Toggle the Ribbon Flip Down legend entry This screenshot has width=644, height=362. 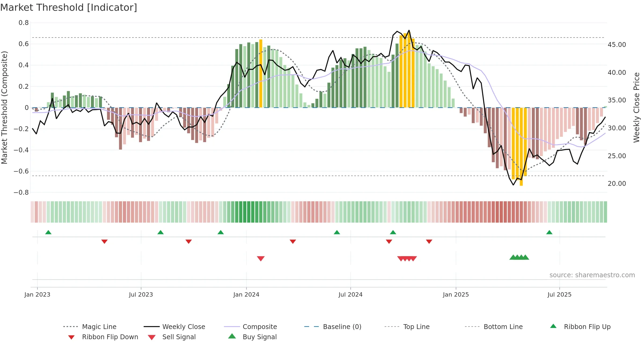(103, 337)
